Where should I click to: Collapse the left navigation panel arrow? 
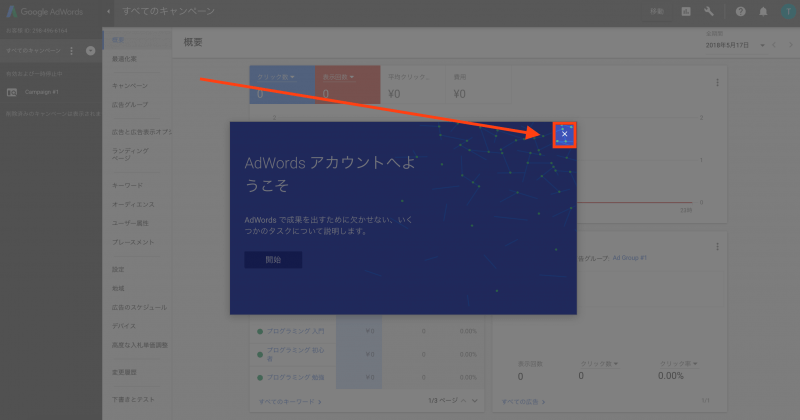(x=108, y=11)
